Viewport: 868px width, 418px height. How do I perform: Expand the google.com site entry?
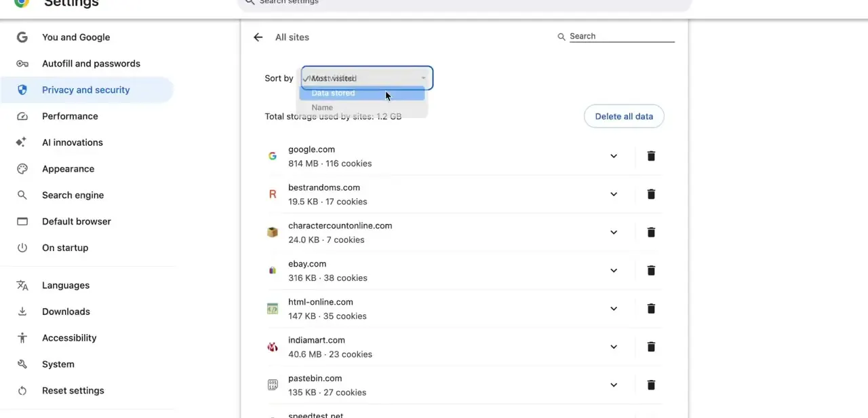(x=614, y=156)
